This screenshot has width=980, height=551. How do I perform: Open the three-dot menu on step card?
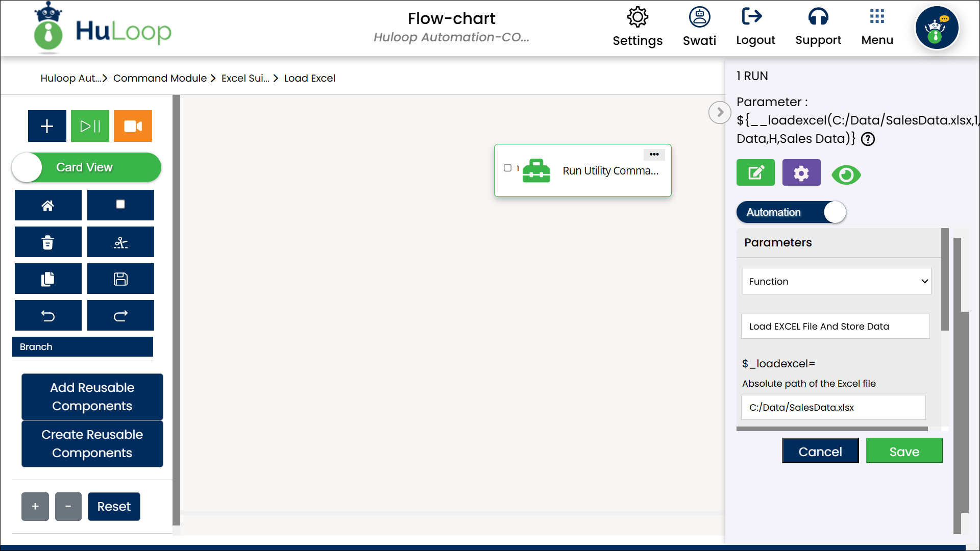coord(654,154)
